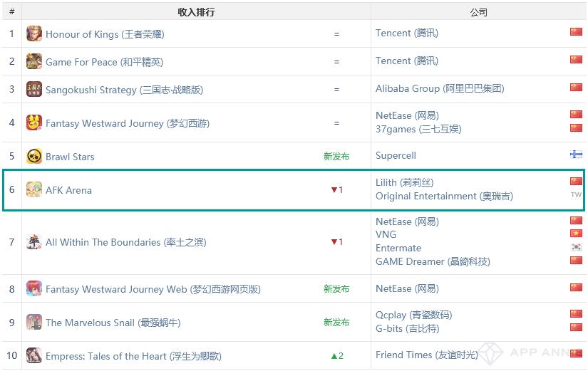
Task: Open the Brawl Stars title link
Action: (x=70, y=157)
